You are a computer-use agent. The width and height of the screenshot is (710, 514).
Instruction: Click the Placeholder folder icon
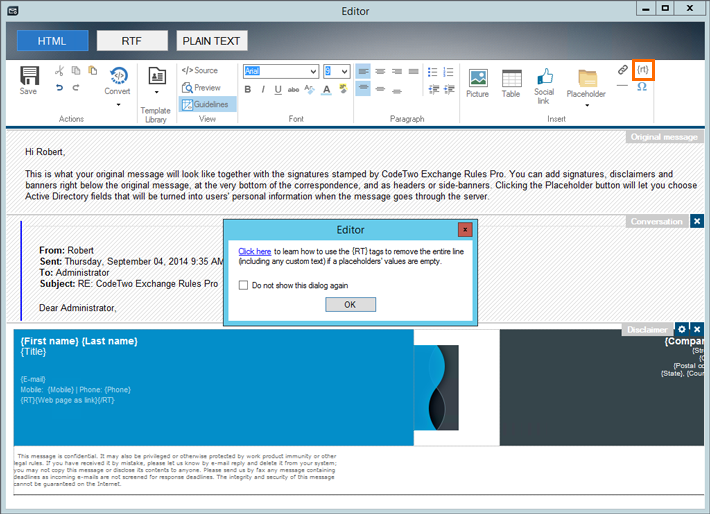[587, 78]
